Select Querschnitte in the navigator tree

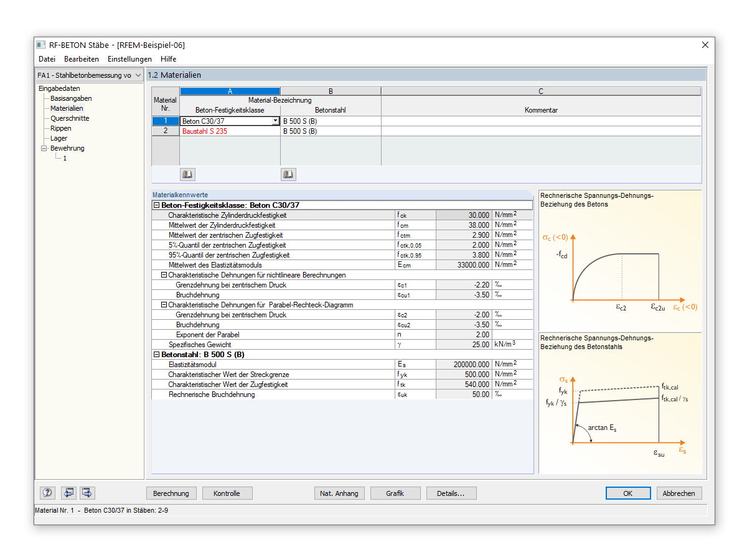pos(70,118)
